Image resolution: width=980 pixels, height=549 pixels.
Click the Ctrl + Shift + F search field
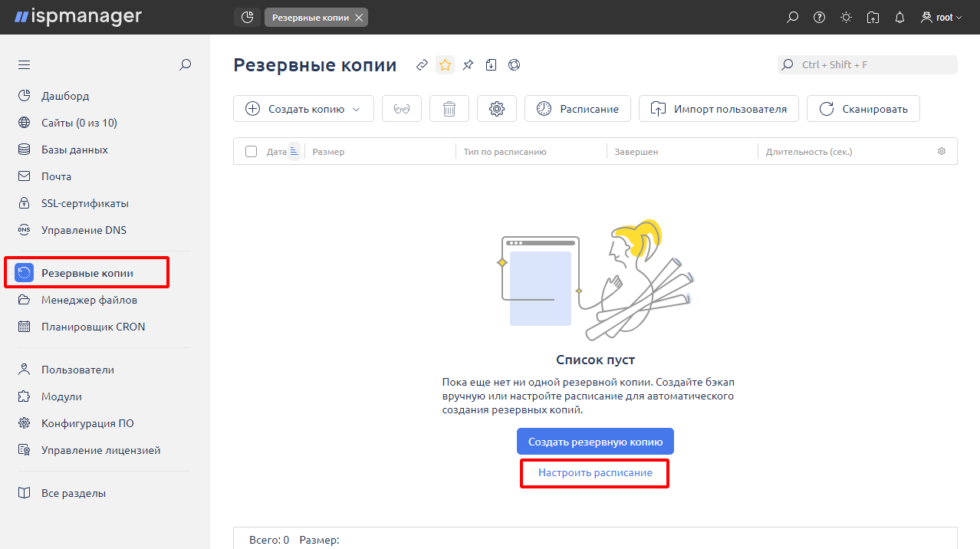click(867, 65)
